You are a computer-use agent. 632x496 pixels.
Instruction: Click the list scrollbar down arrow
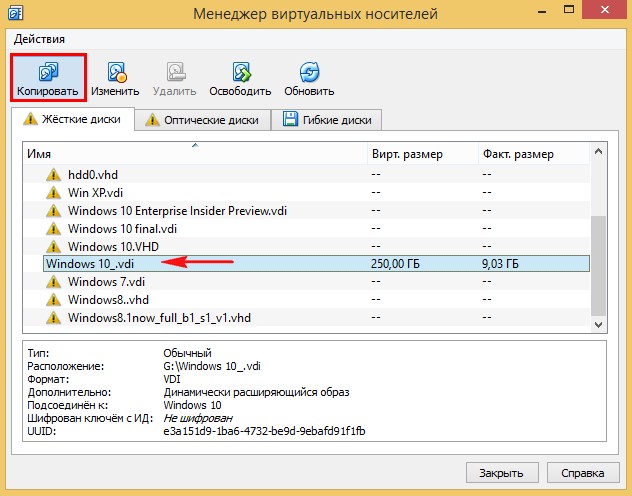click(599, 324)
